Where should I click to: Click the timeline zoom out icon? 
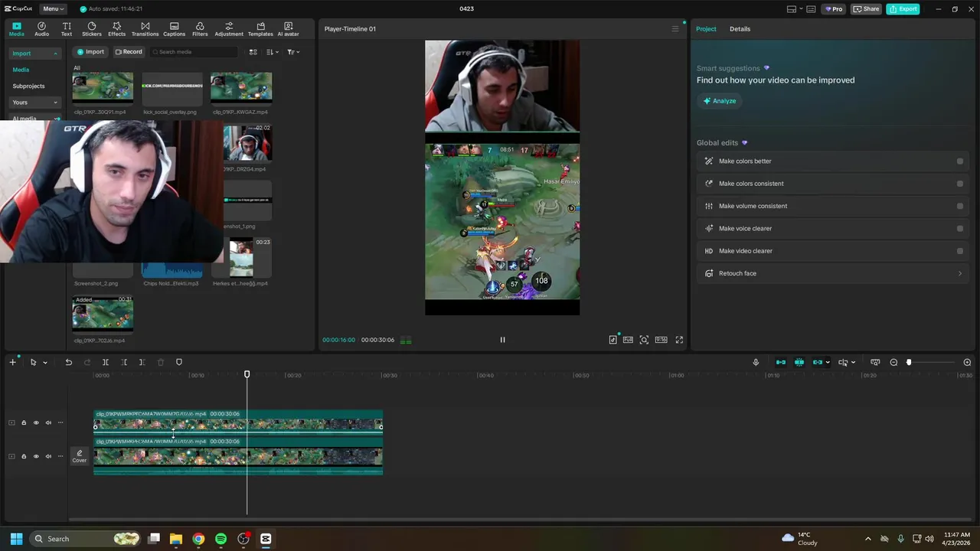[x=893, y=362]
